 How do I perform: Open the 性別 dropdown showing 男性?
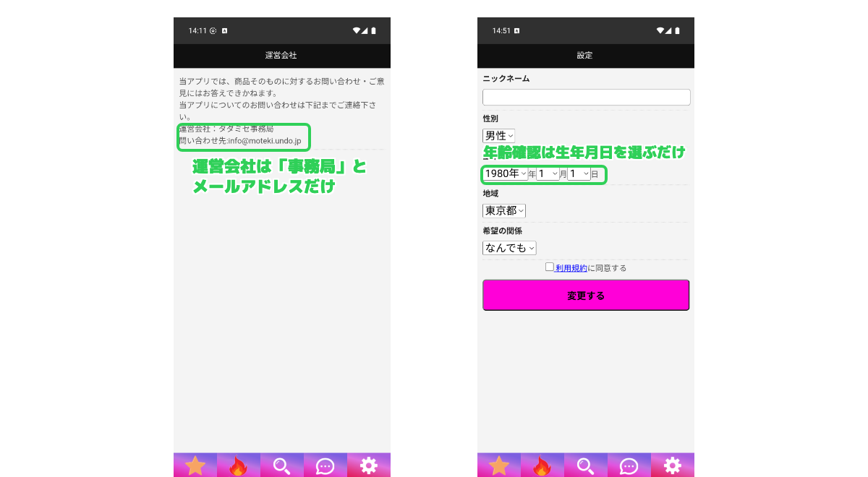[x=498, y=135]
